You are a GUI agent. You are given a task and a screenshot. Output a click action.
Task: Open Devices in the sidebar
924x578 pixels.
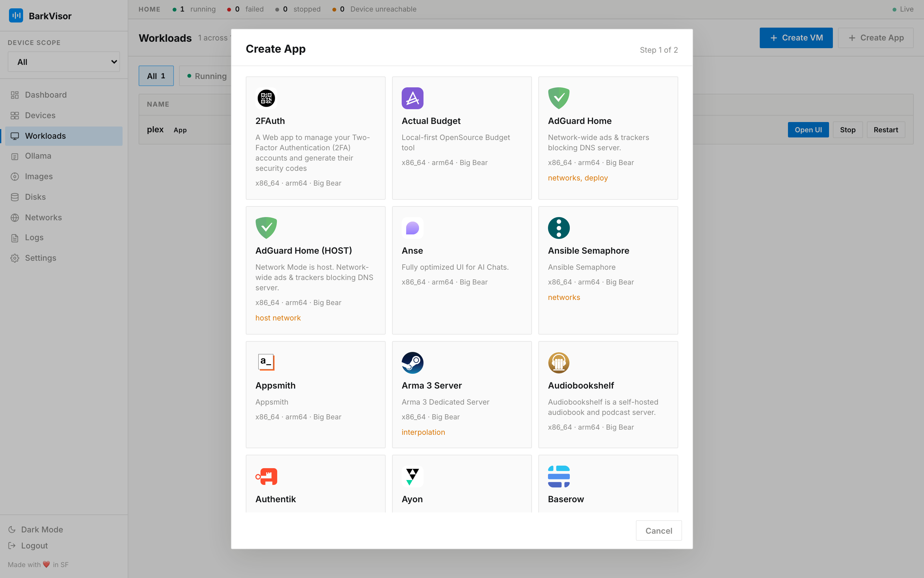(64, 116)
